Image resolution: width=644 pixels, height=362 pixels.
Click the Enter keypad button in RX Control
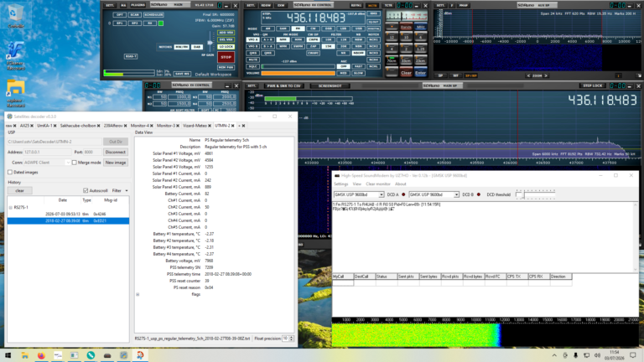click(420, 73)
